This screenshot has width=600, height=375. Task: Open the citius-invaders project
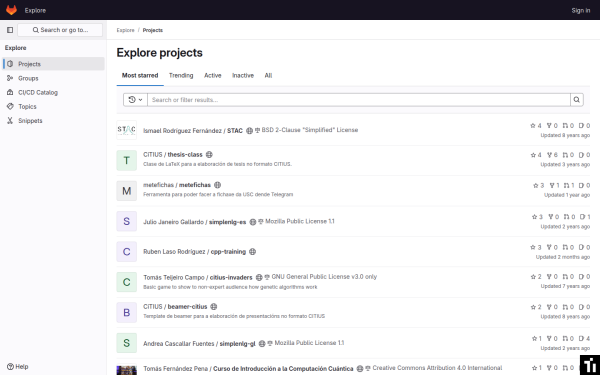click(198, 277)
